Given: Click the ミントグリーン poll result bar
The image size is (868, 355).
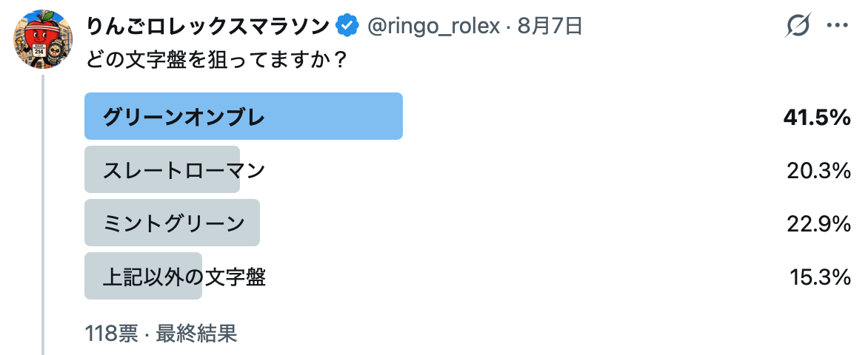Looking at the screenshot, I should click(x=172, y=223).
